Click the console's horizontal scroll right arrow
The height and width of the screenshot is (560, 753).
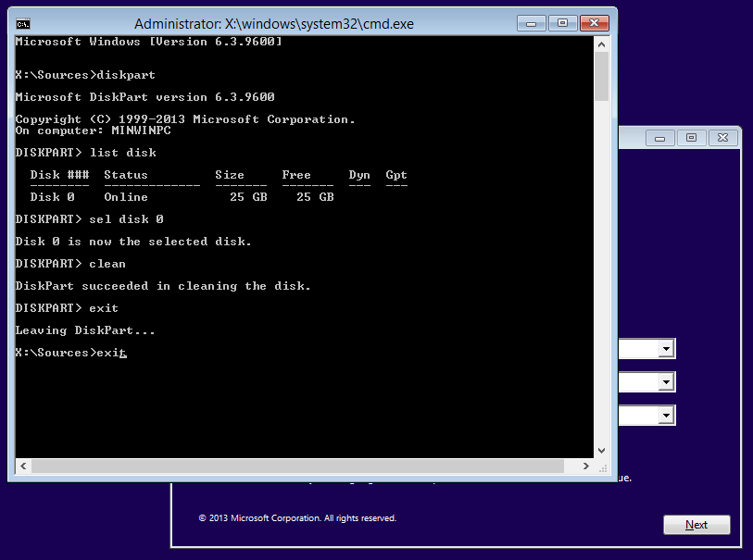click(x=585, y=467)
